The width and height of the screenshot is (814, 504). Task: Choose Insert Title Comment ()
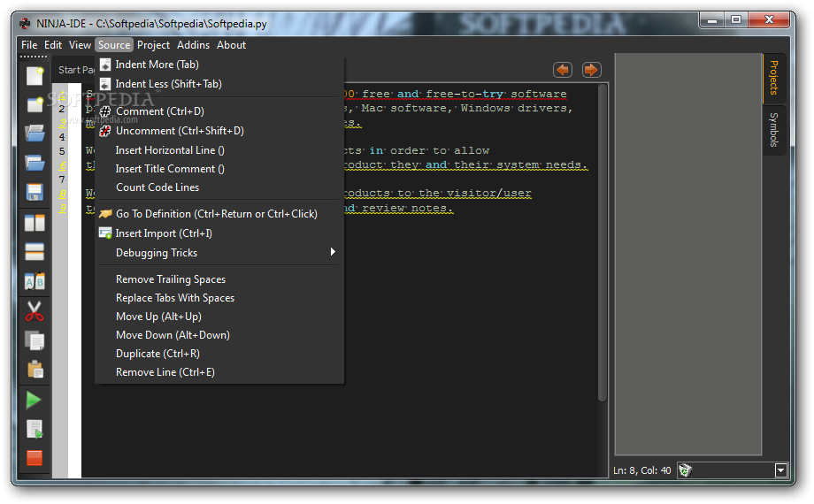(219, 169)
